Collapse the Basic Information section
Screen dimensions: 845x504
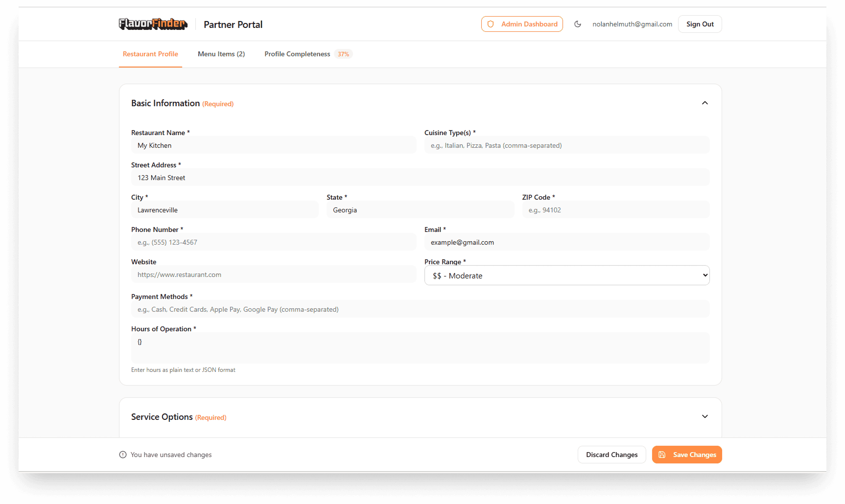pos(705,103)
